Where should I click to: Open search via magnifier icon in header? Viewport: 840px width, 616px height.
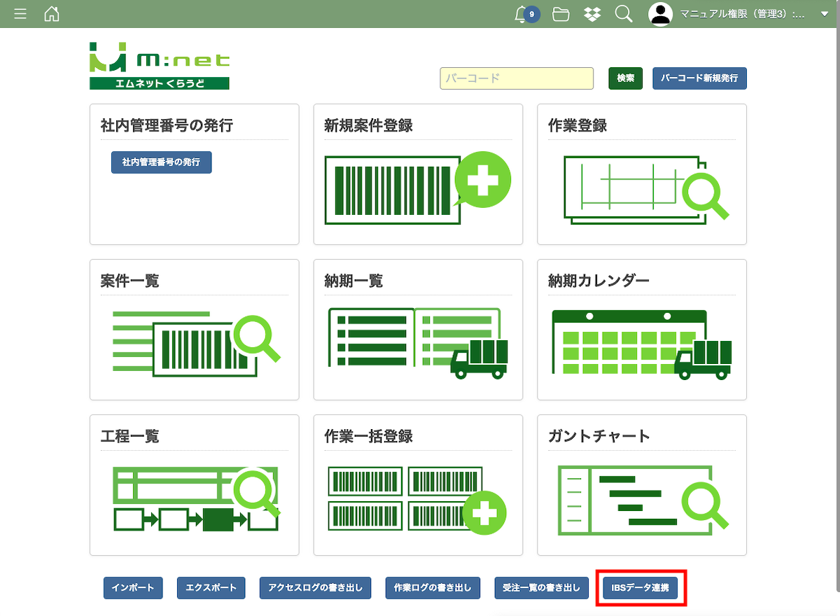point(624,14)
